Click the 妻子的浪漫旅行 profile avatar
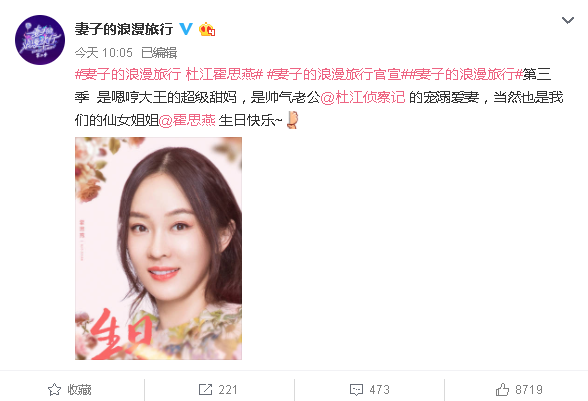The width and height of the screenshot is (588, 401). click(x=40, y=40)
